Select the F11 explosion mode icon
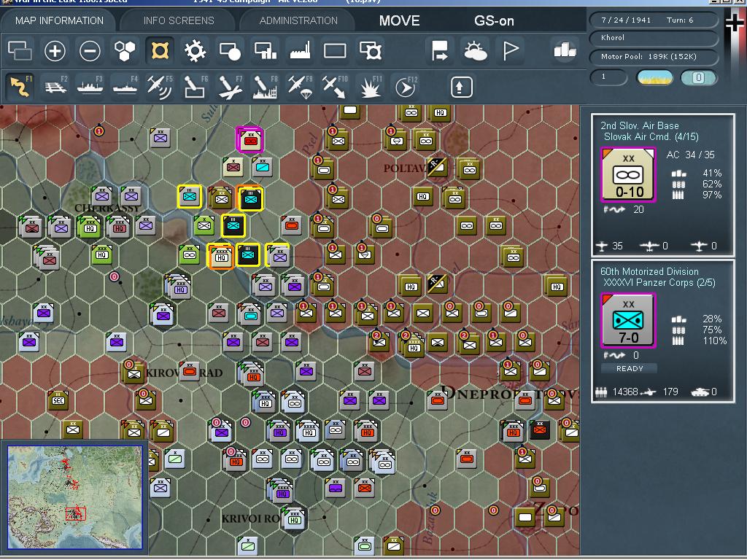The width and height of the screenshot is (747, 560). pos(370,87)
